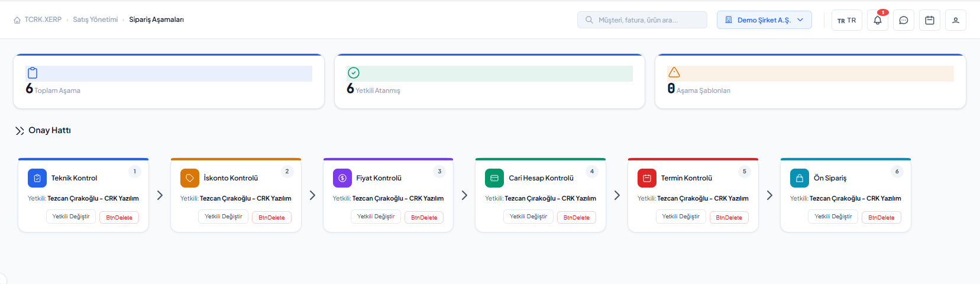Click the İskonto Kontrolü title
This screenshot has width=980, height=284.
[231, 178]
